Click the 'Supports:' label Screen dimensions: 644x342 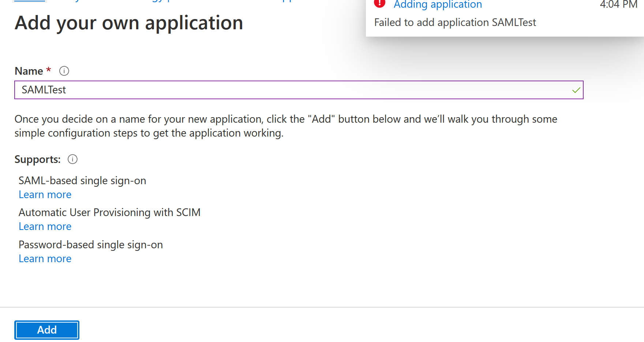[38, 160]
